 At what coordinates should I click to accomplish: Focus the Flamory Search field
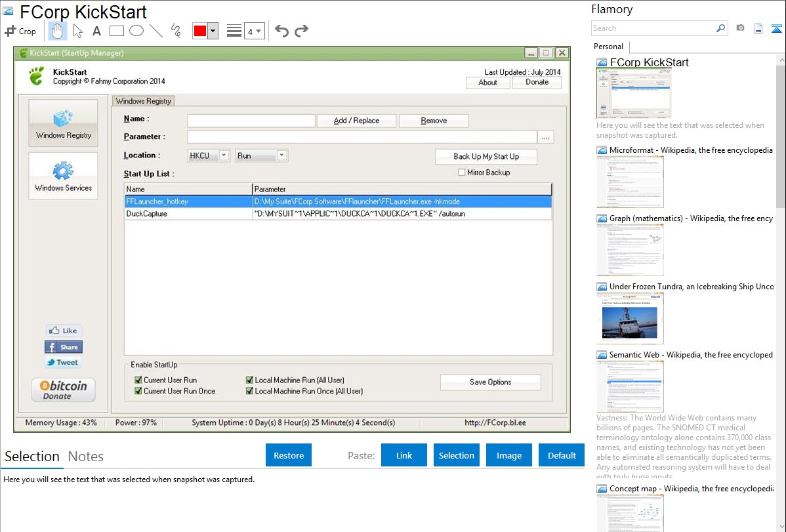coord(653,28)
